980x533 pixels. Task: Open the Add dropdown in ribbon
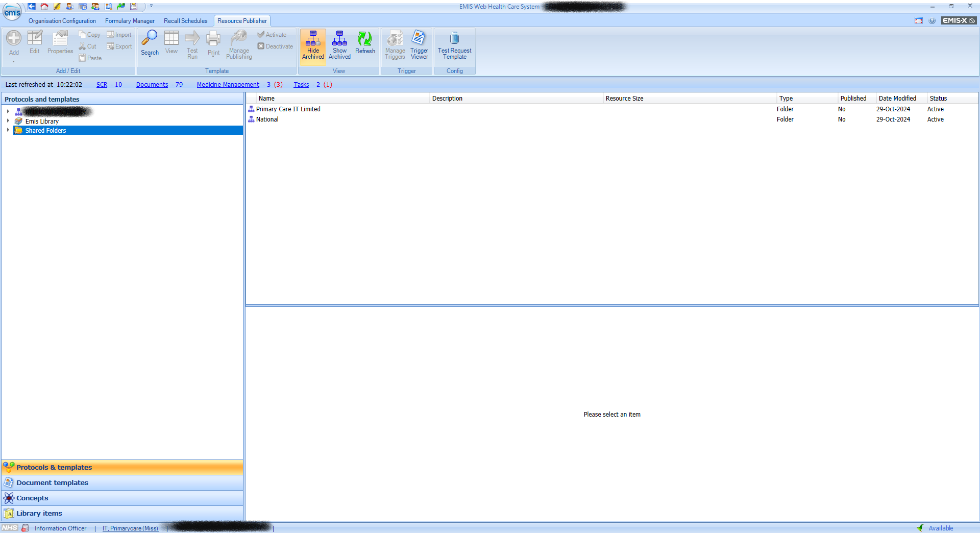click(x=14, y=47)
